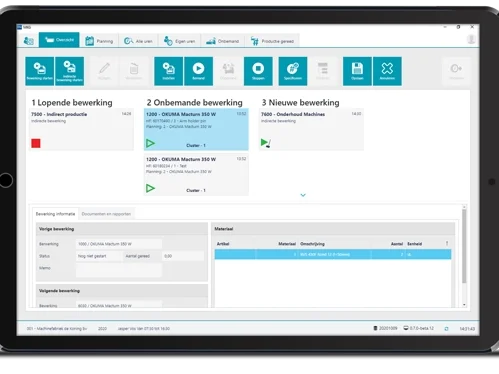499x374 pixels.
Task: Sort by the Artikel column header
Action: tap(223, 244)
